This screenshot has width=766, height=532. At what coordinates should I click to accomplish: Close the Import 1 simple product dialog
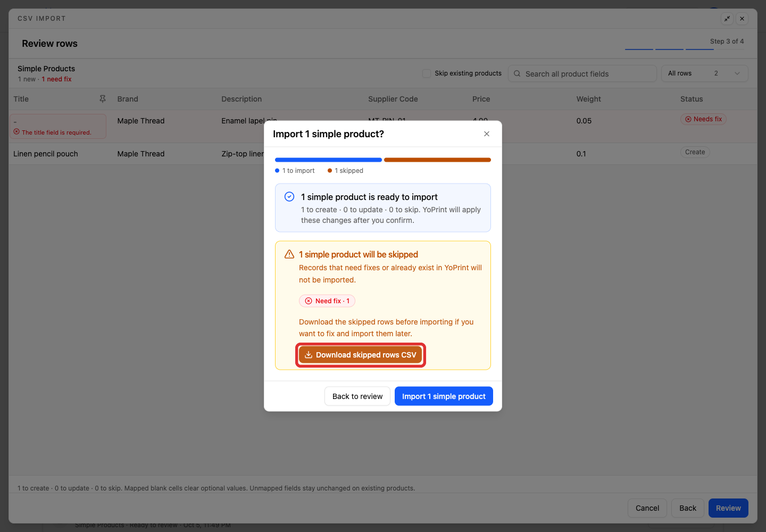click(487, 134)
